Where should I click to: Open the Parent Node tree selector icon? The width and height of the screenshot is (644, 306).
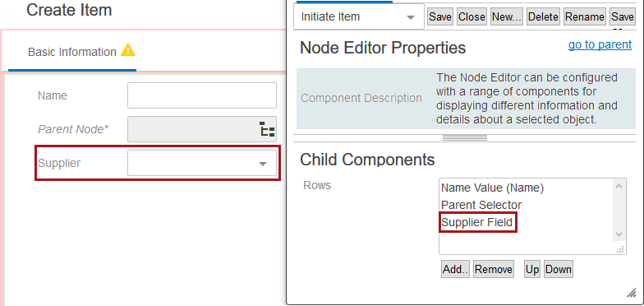268,129
